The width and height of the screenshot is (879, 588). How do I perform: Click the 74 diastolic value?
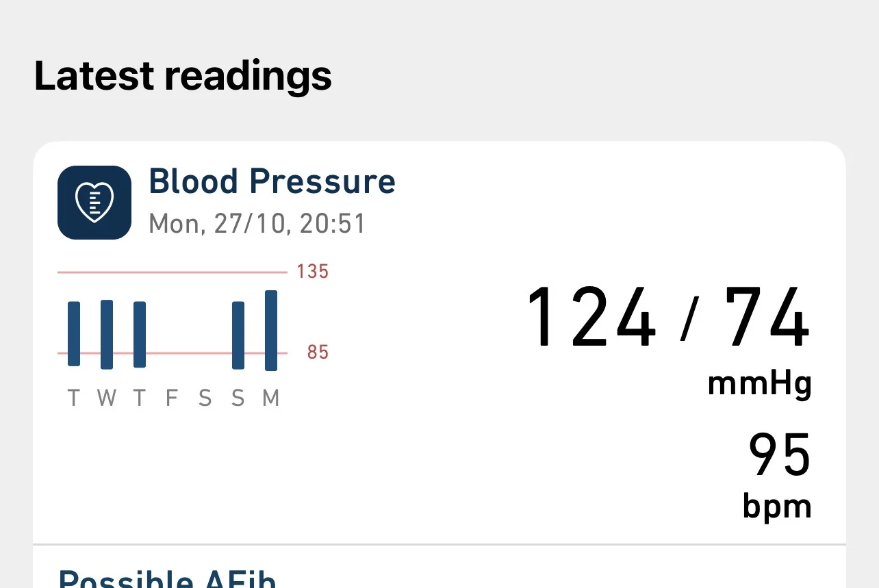click(767, 318)
